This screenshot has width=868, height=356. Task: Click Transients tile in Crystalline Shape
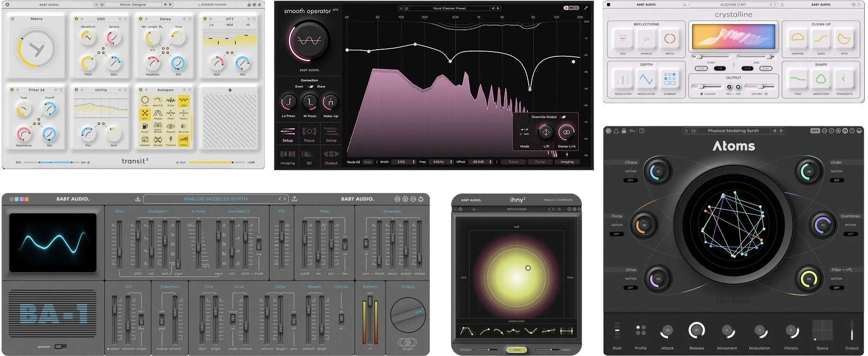click(844, 80)
